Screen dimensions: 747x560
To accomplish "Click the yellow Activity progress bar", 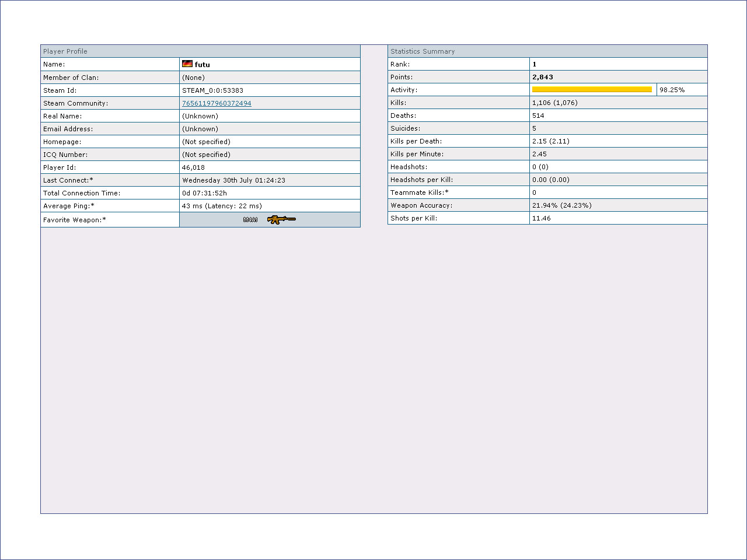I will click(592, 89).
